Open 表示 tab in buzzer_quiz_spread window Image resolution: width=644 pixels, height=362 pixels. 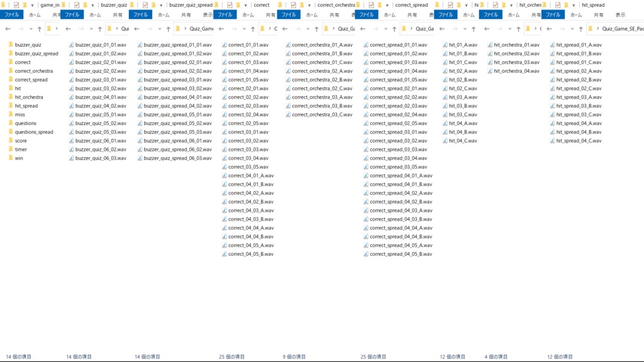click(208, 15)
